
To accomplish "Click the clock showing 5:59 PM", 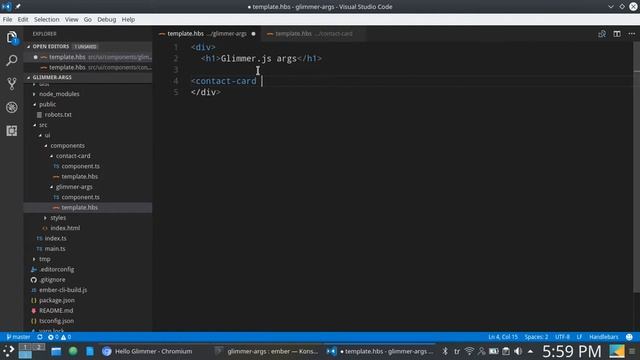I will [571, 351].
